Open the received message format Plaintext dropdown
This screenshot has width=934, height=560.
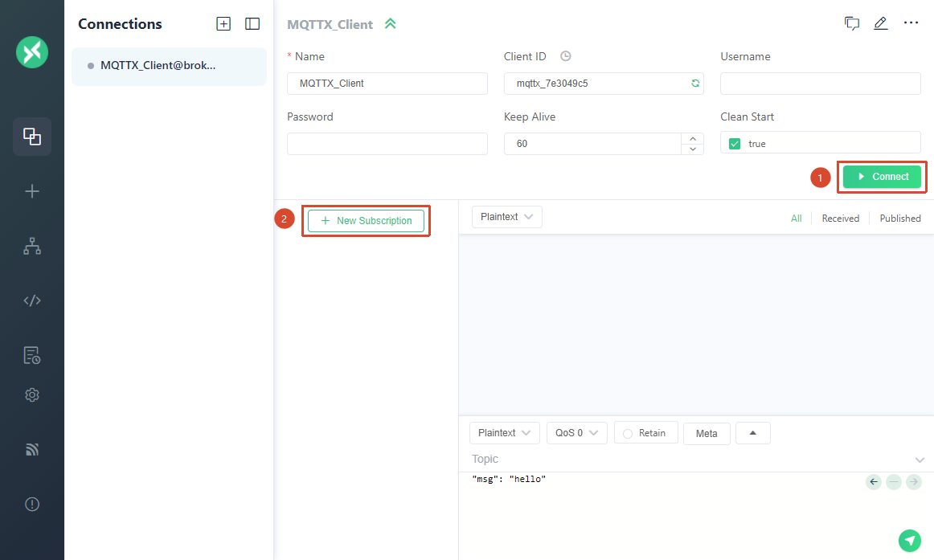click(x=507, y=217)
